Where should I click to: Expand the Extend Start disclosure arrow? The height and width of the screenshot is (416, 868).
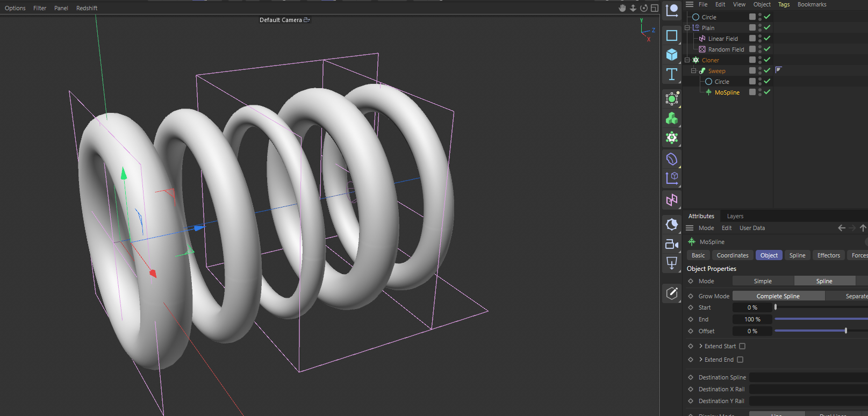pos(701,346)
